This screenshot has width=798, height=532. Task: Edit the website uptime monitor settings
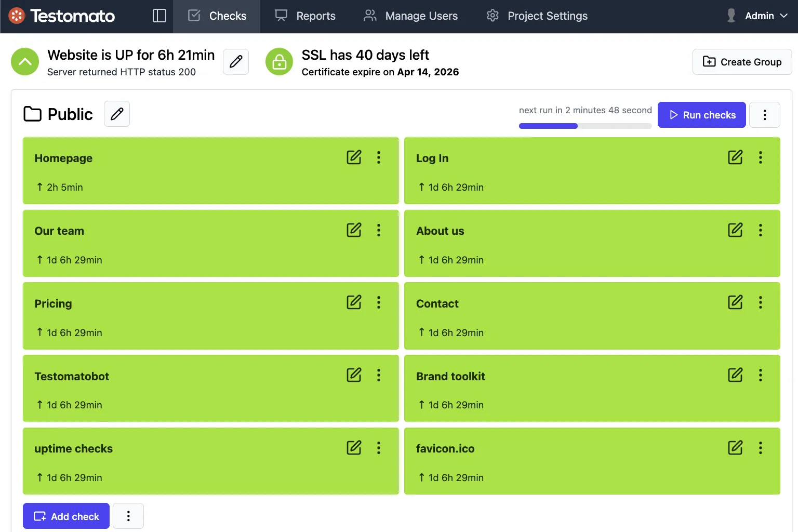pyautogui.click(x=236, y=62)
